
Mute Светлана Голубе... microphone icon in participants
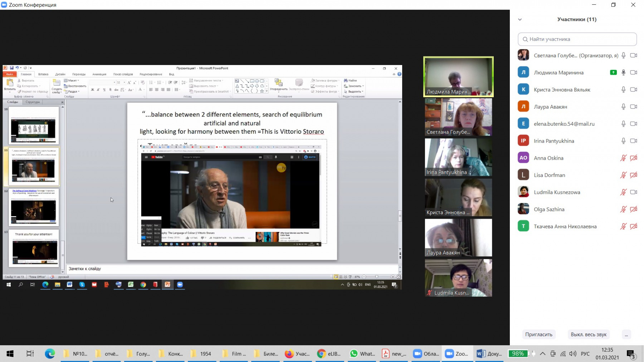(x=623, y=55)
